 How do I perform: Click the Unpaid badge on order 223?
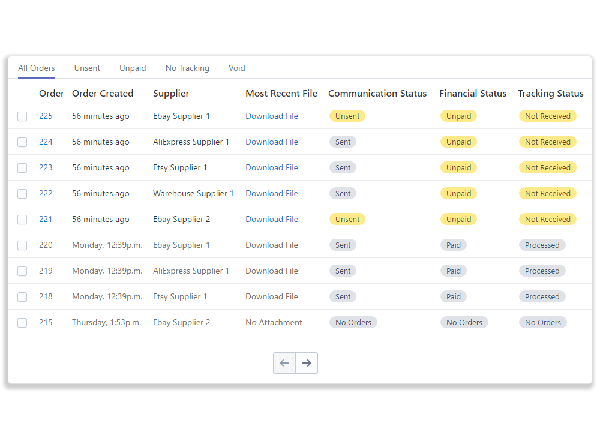click(458, 168)
